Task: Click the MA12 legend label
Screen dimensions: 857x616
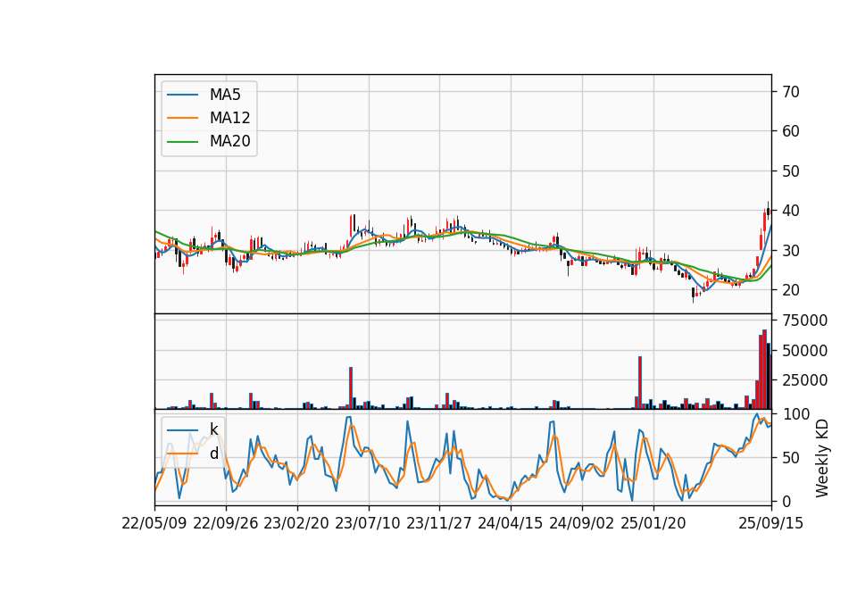Action: [229, 118]
